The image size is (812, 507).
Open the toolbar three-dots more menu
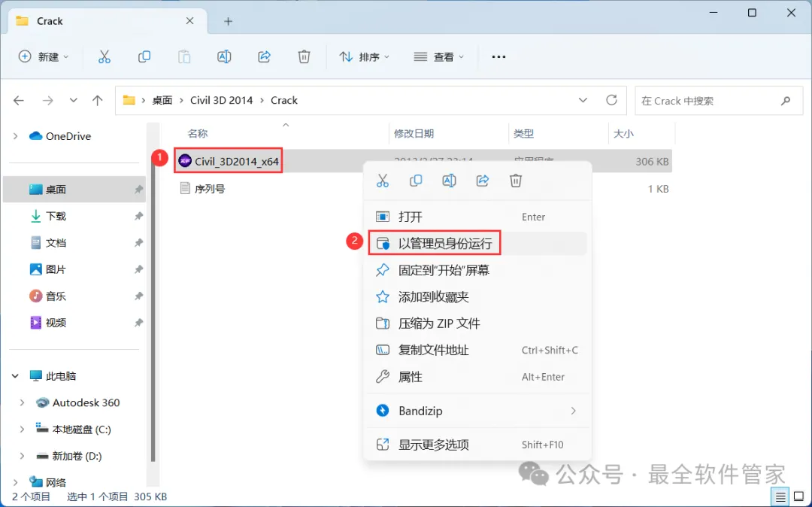coord(498,56)
